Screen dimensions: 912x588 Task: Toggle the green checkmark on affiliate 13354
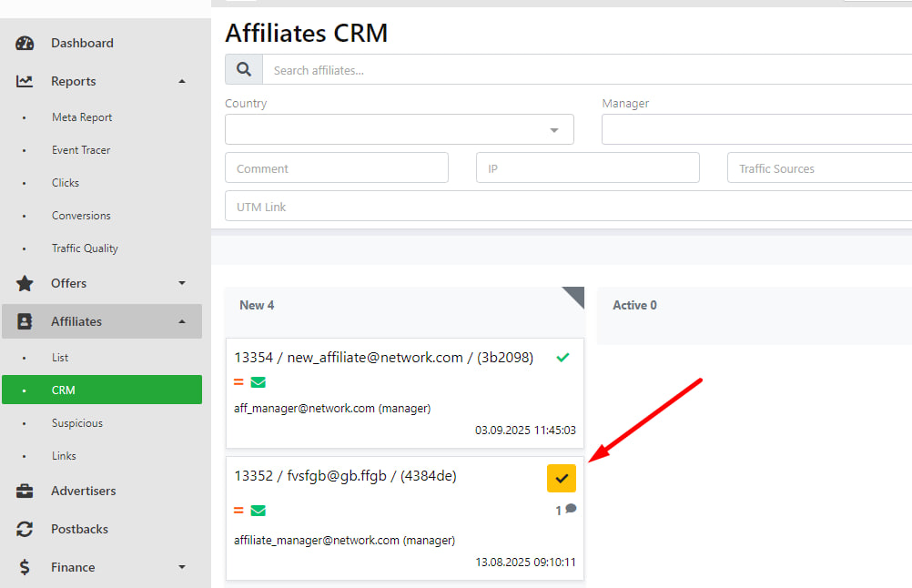562,358
